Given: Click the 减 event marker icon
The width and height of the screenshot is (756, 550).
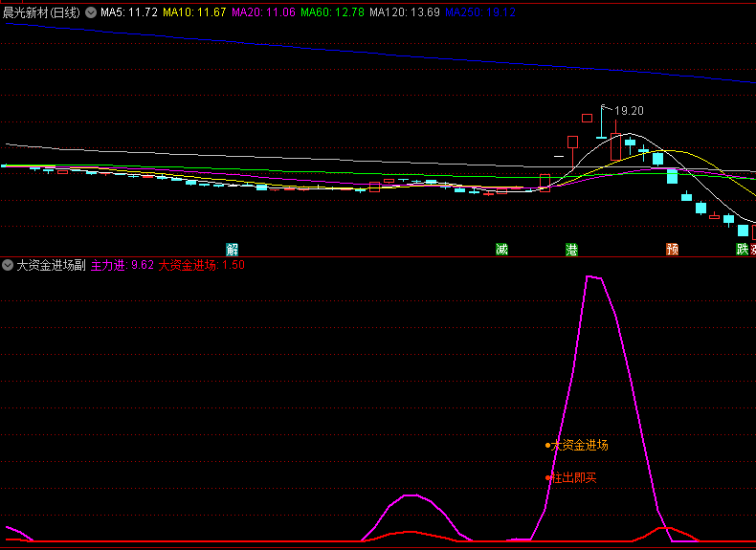Looking at the screenshot, I should (501, 250).
